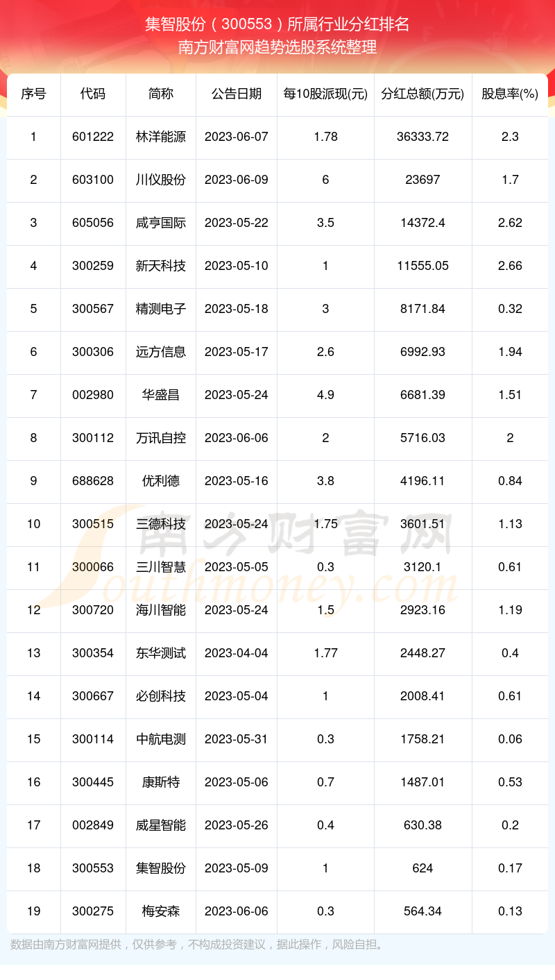Click stock name 林洋能源
The width and height of the screenshot is (555, 980).
[x=161, y=137]
